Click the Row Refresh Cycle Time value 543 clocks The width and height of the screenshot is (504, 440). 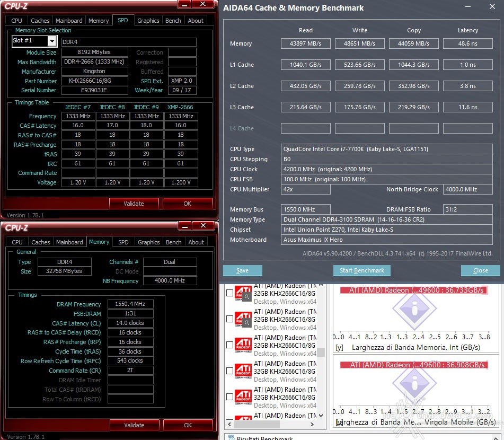pyautogui.click(x=130, y=361)
